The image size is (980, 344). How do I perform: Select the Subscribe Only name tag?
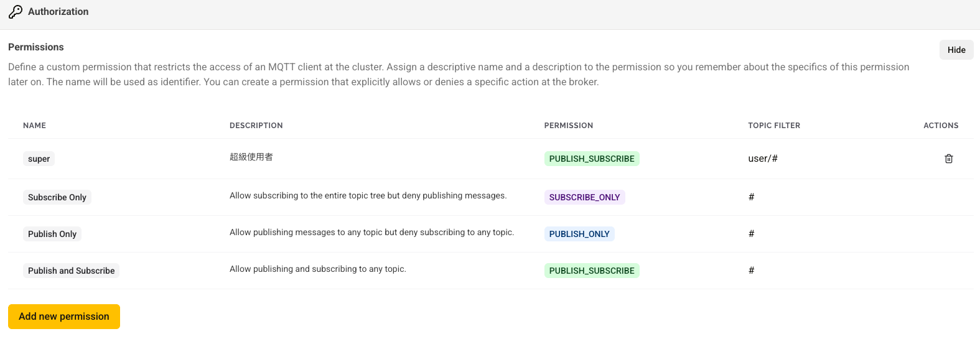tap(57, 197)
